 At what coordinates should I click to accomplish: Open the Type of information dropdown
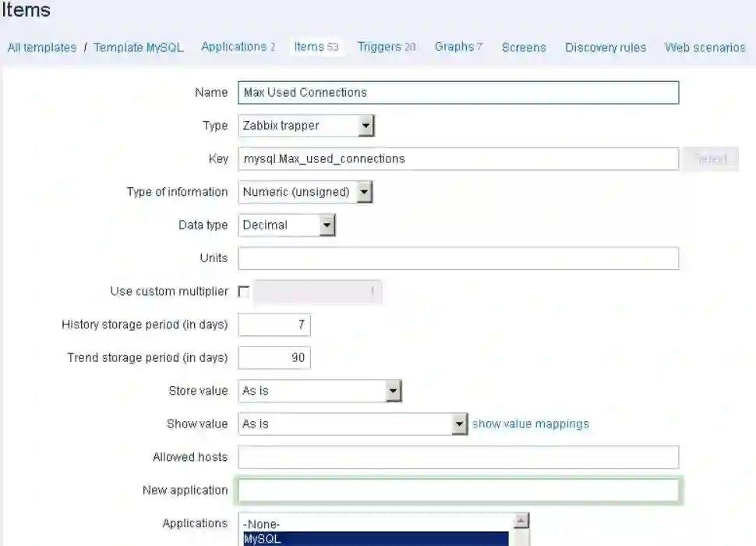point(306,192)
